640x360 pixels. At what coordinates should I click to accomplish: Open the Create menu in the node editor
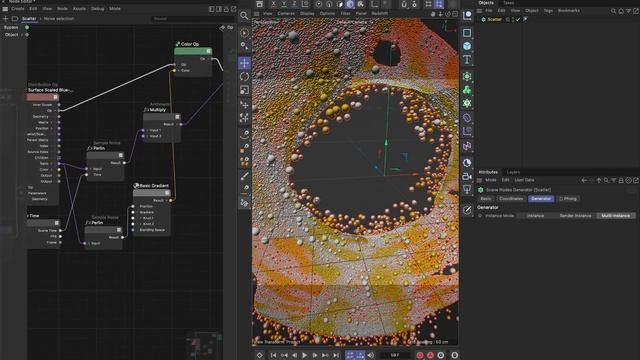(18, 9)
